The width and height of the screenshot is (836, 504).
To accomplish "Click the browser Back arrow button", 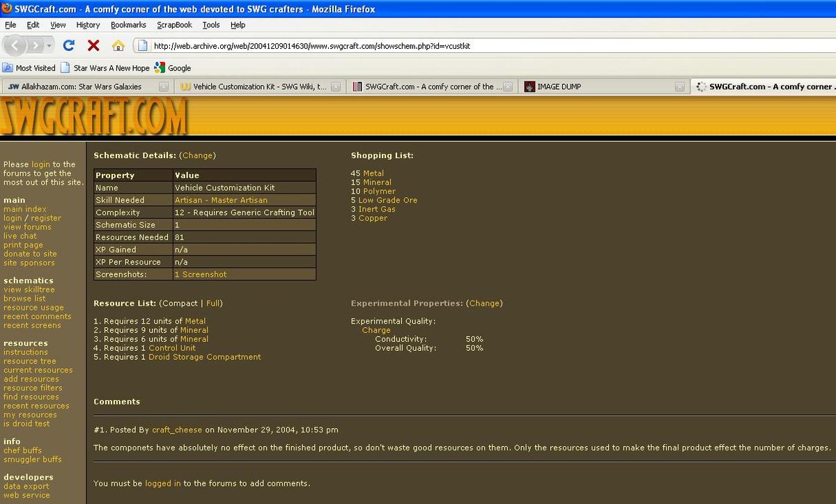I will (17, 46).
